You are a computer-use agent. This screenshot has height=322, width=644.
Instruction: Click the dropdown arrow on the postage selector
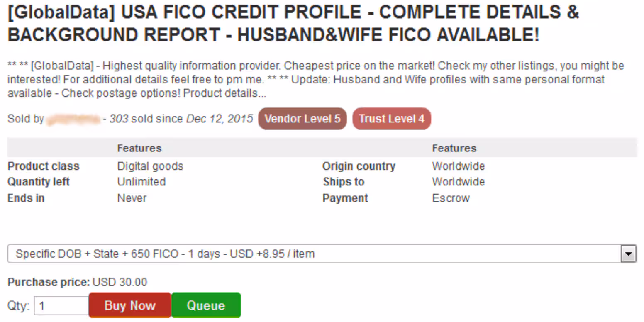628,254
